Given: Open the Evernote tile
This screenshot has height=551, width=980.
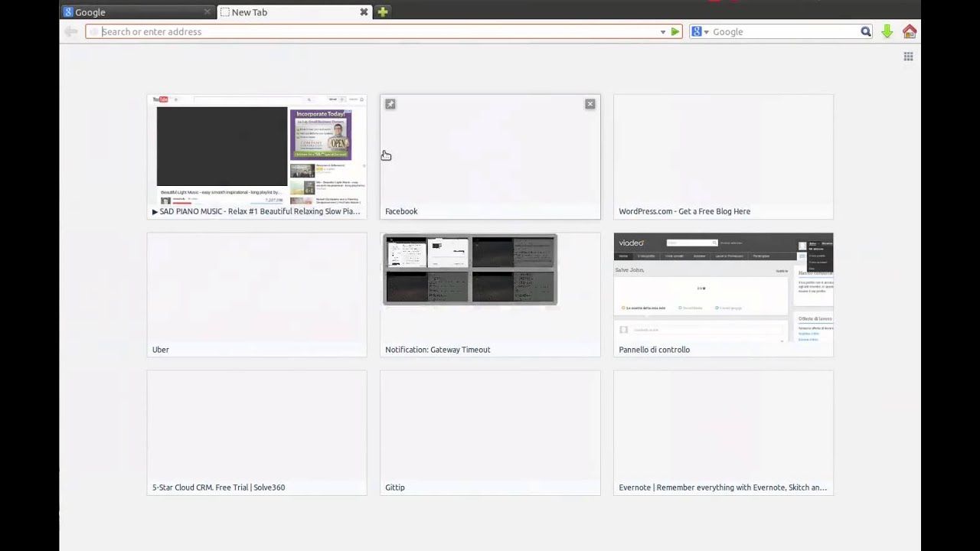Looking at the screenshot, I should 723,432.
